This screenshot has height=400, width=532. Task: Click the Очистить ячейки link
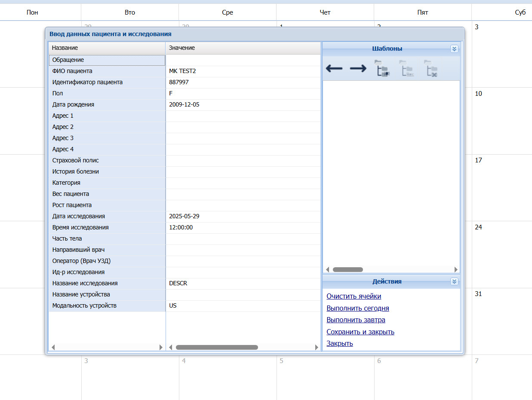pos(354,296)
